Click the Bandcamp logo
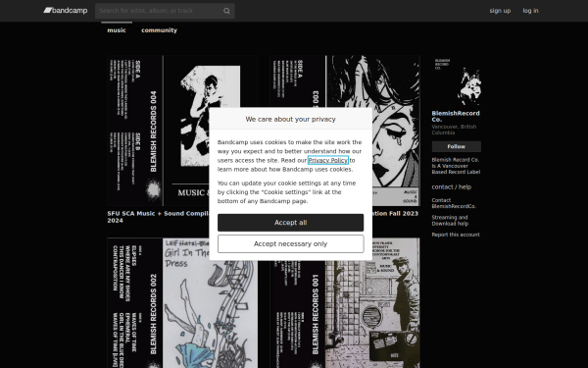 pos(66,11)
